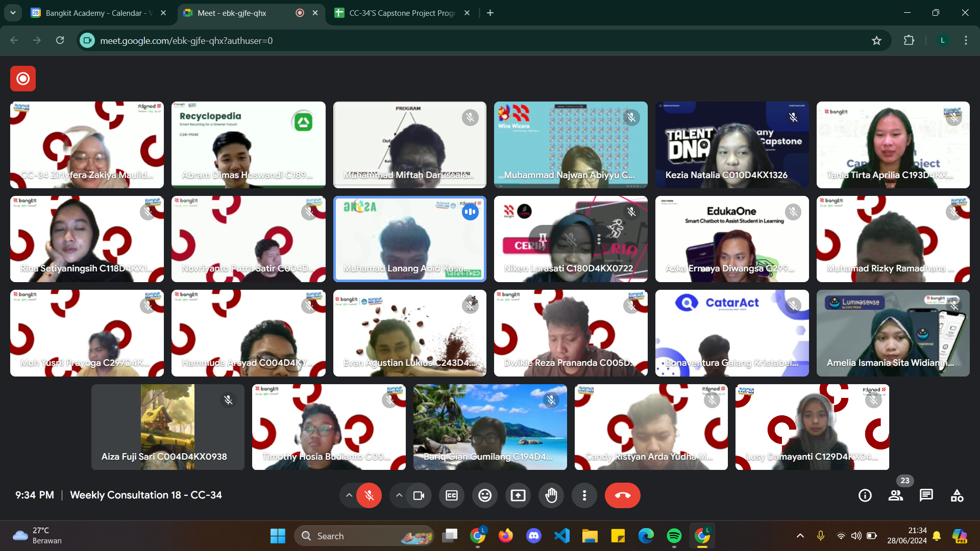Bookmark this page with the star

pyautogui.click(x=876, y=40)
